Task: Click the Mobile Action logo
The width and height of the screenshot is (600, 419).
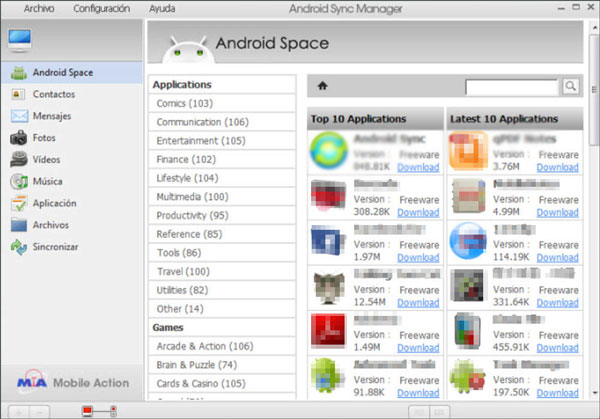Action: [x=73, y=381]
